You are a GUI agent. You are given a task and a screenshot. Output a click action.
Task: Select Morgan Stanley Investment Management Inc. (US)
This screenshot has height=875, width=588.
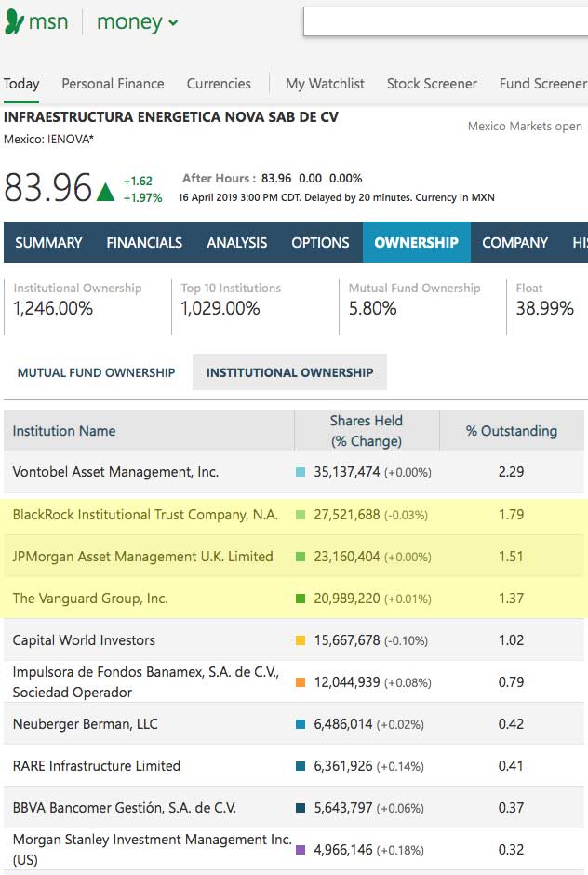pos(153,849)
